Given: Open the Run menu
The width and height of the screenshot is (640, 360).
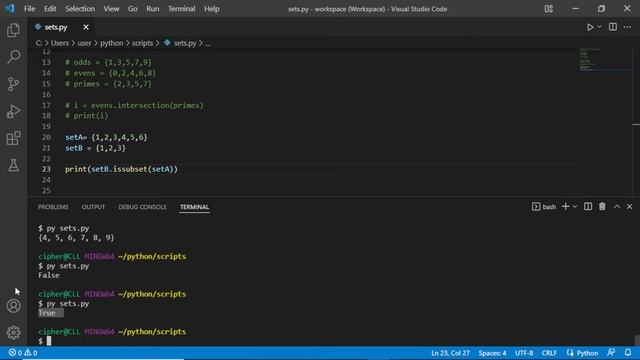Looking at the screenshot, I should [x=153, y=9].
